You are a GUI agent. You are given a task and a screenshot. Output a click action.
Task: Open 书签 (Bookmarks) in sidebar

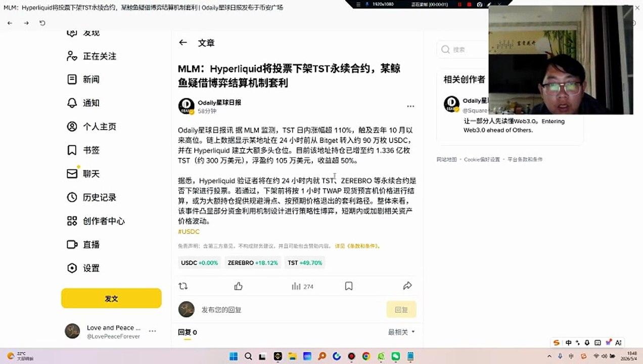pyautogui.click(x=83, y=150)
